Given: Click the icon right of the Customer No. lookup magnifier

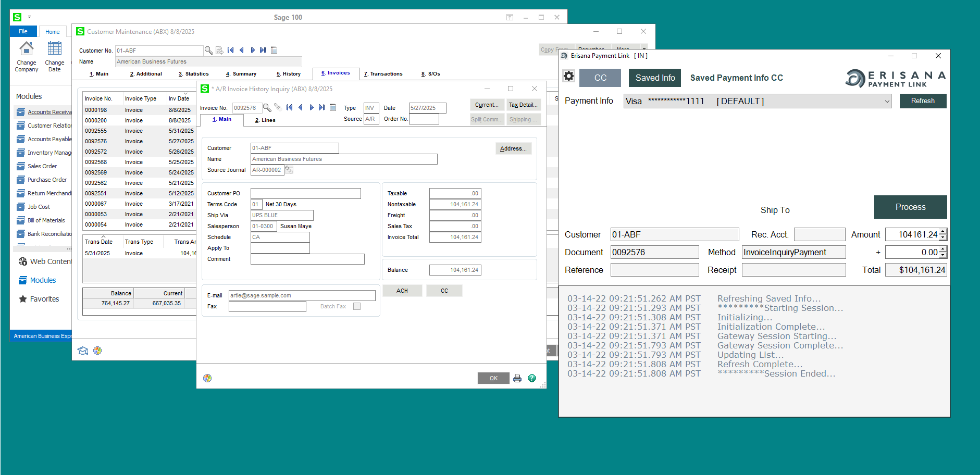Looking at the screenshot, I should [219, 51].
